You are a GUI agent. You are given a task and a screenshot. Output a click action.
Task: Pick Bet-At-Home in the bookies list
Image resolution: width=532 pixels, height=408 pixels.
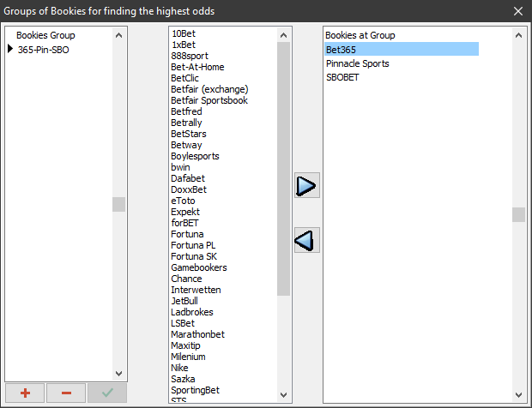pos(197,67)
